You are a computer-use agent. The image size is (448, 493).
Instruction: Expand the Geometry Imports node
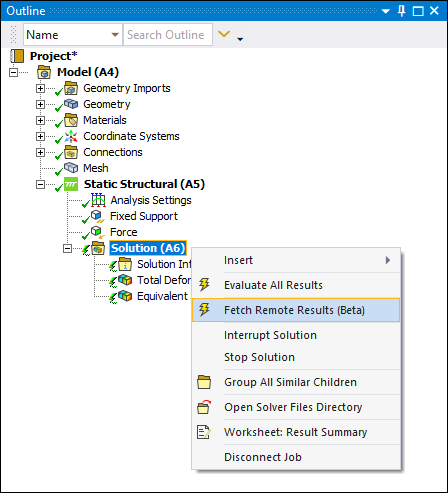click(40, 88)
